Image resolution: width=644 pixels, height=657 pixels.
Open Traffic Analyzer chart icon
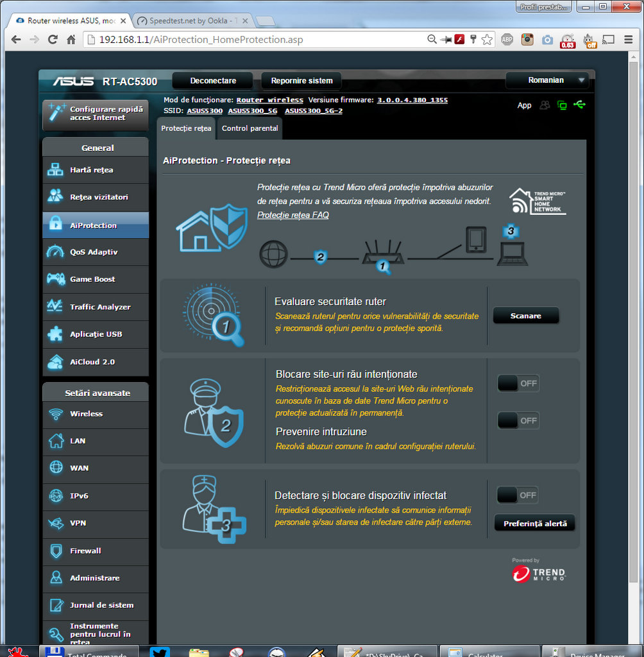55,306
